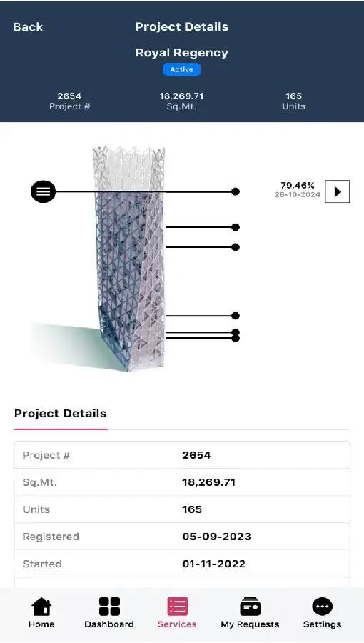The height and width of the screenshot is (643, 364).
Task: Open the My Requests wallet icon
Action: [251, 607]
